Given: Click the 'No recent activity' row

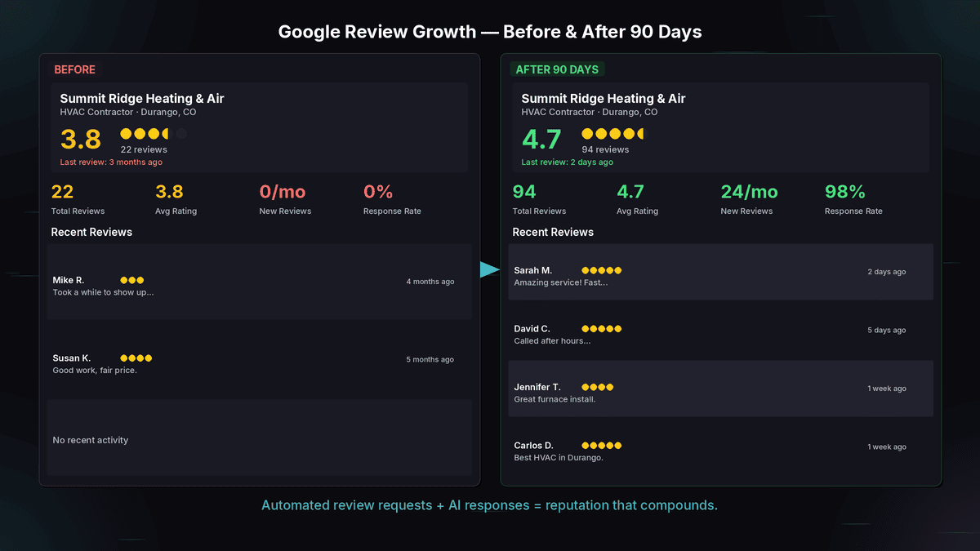Looking at the screenshot, I should click(259, 438).
